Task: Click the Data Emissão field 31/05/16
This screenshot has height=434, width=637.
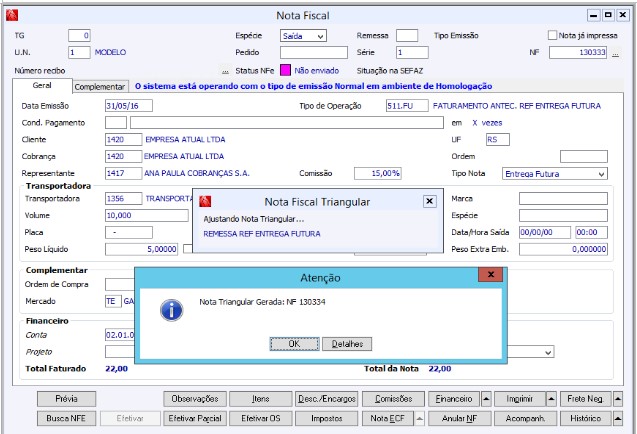Action: (129, 106)
